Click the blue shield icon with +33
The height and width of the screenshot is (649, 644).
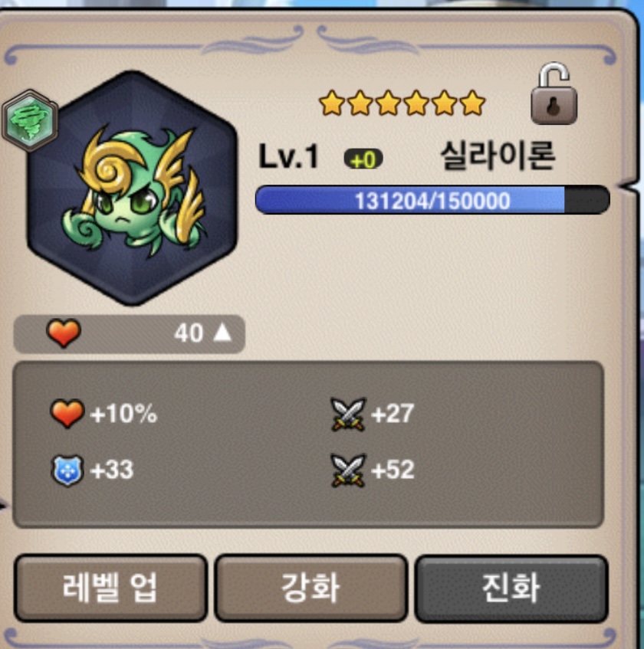pos(67,470)
